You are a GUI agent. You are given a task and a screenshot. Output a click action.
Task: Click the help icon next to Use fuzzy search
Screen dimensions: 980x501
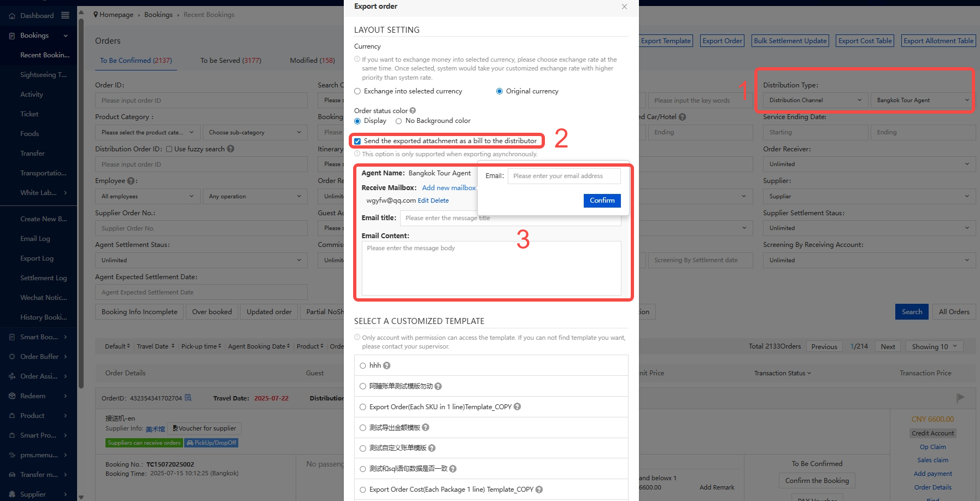point(231,149)
